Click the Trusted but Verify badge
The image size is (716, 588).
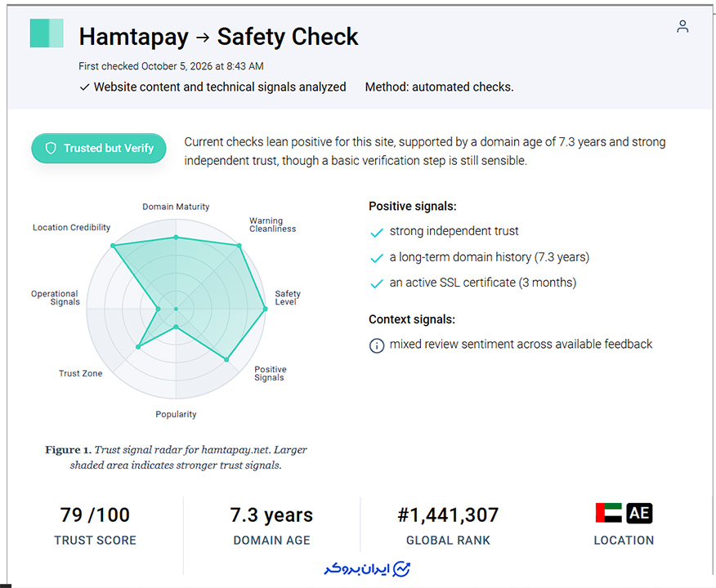tap(99, 149)
